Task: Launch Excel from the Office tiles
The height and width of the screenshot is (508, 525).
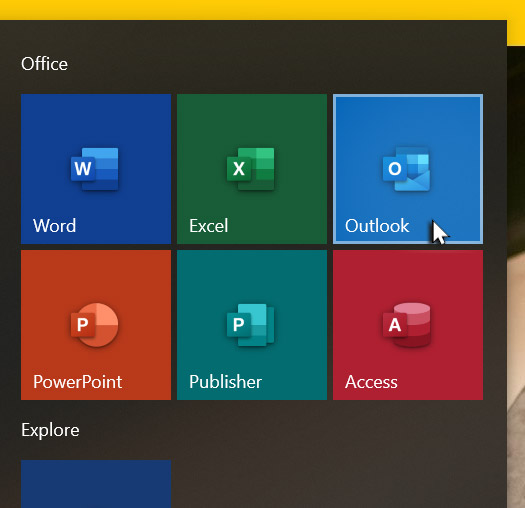Action: click(252, 169)
